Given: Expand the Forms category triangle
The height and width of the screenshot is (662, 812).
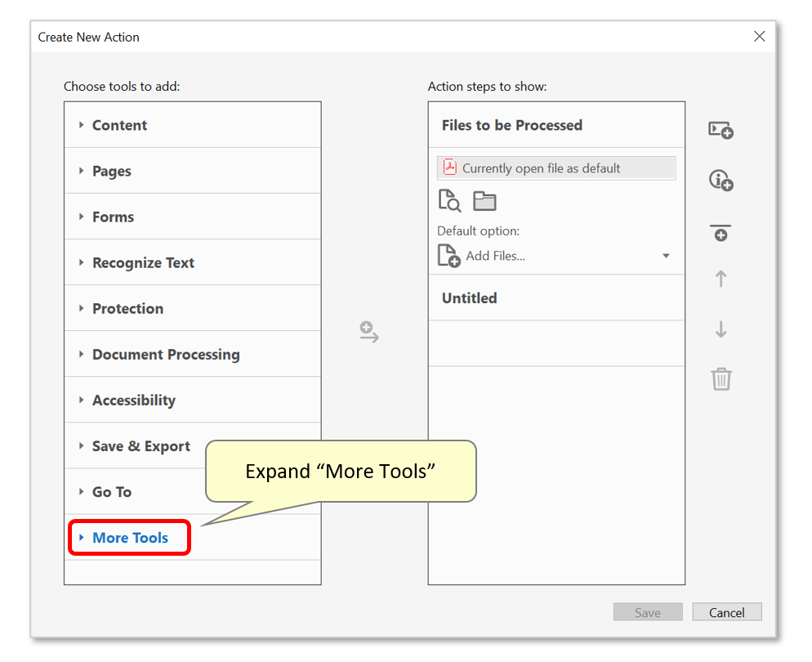Looking at the screenshot, I should click(x=82, y=217).
